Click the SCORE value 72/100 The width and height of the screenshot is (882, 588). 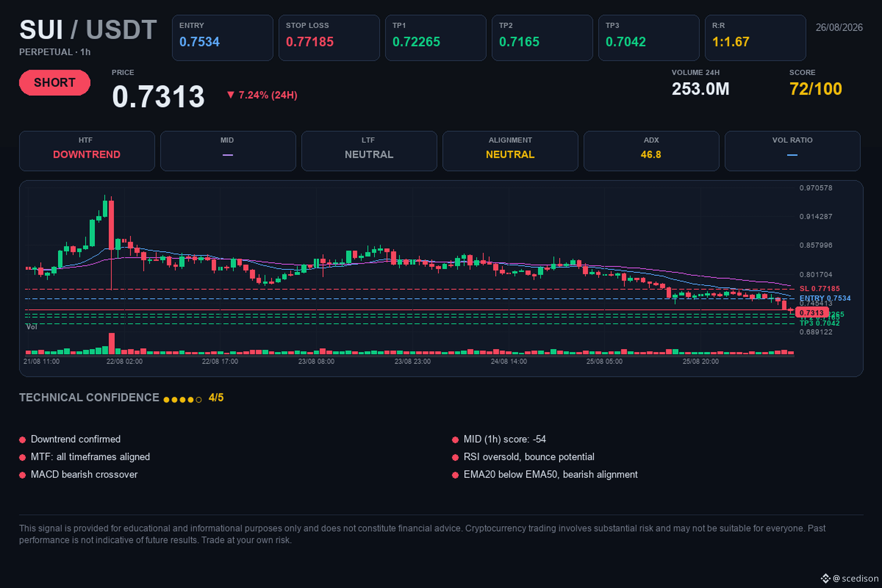point(815,89)
